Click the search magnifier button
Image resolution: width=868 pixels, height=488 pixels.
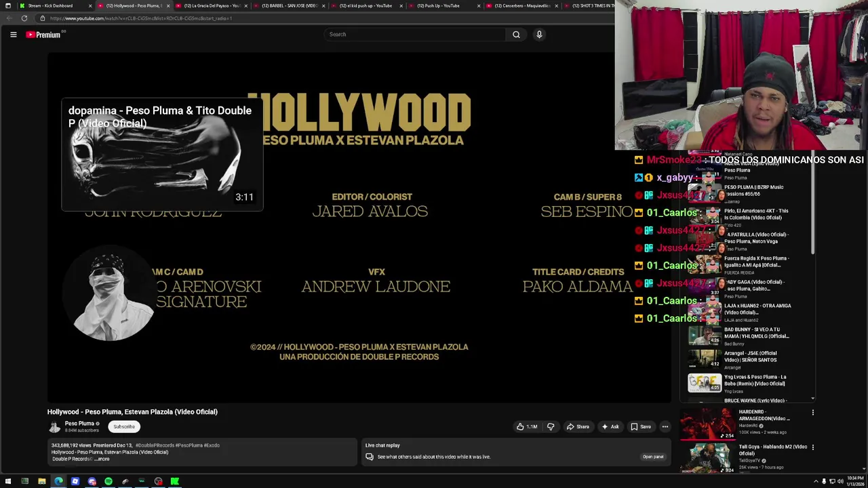516,35
